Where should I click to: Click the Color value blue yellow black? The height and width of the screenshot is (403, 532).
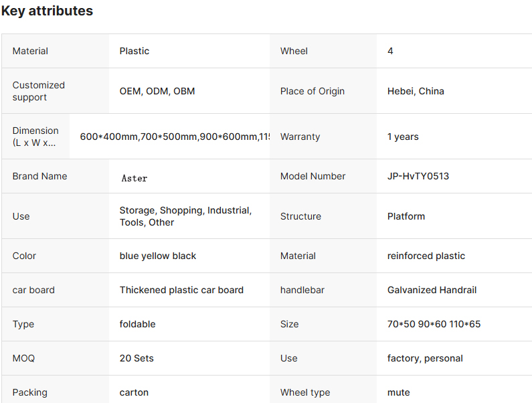158,256
